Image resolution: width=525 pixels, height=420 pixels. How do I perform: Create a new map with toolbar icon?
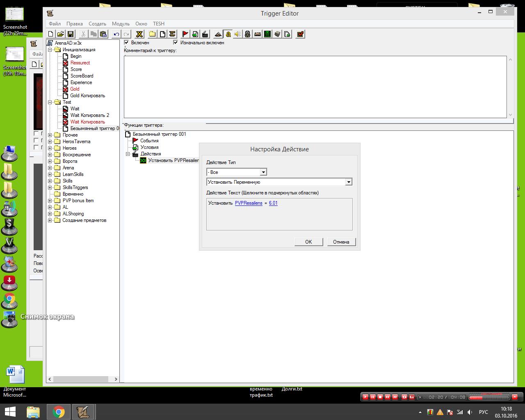click(x=51, y=34)
